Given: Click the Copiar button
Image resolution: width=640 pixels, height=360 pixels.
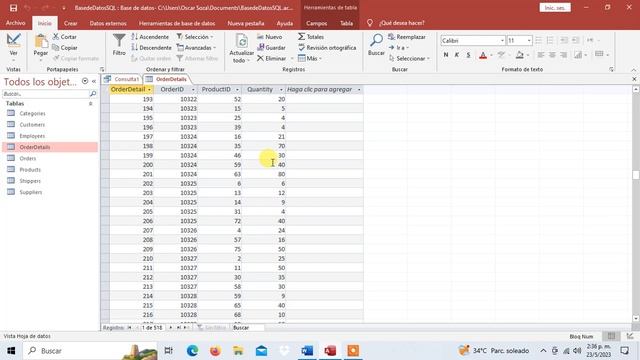Looking at the screenshot, I should (65, 48).
